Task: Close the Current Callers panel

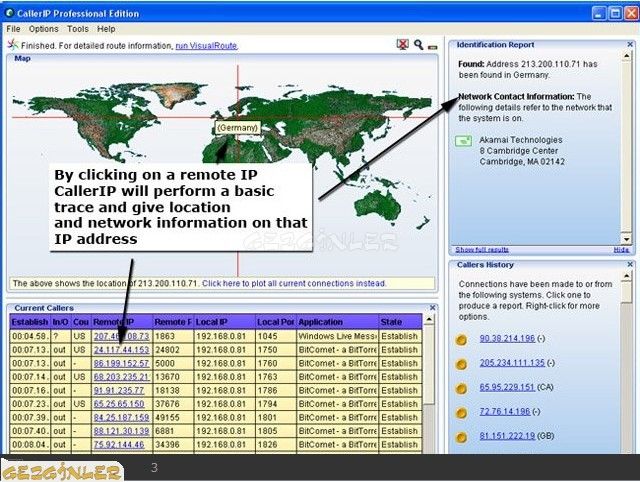Action: pyautogui.click(x=432, y=308)
